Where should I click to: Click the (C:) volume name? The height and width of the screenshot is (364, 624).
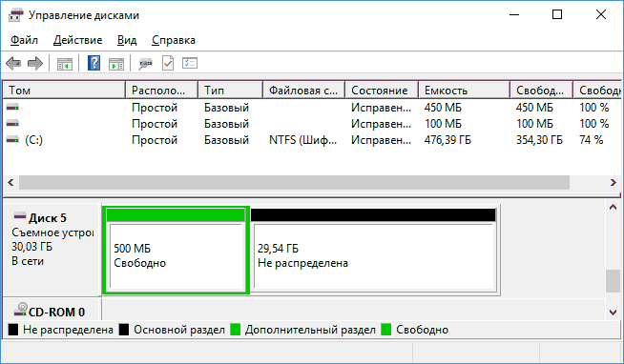[x=33, y=140]
